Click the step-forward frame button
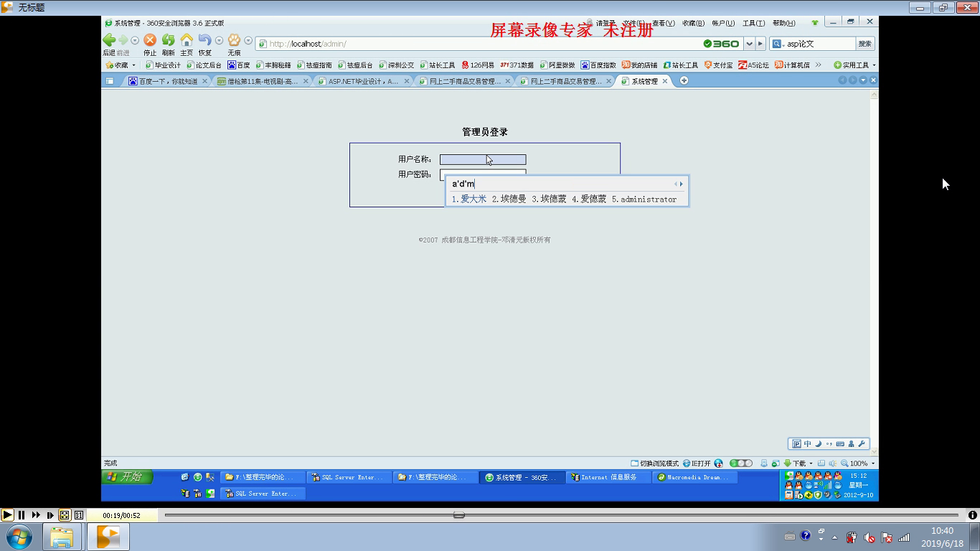 50,514
